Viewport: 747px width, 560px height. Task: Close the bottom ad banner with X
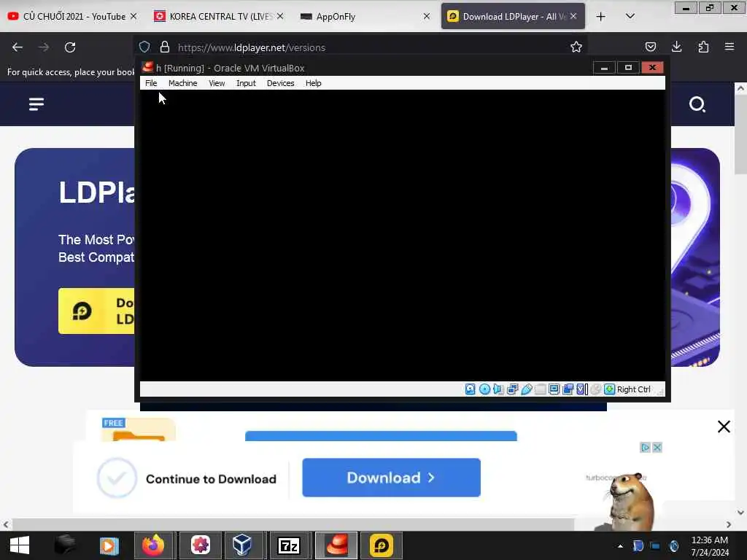tap(724, 426)
